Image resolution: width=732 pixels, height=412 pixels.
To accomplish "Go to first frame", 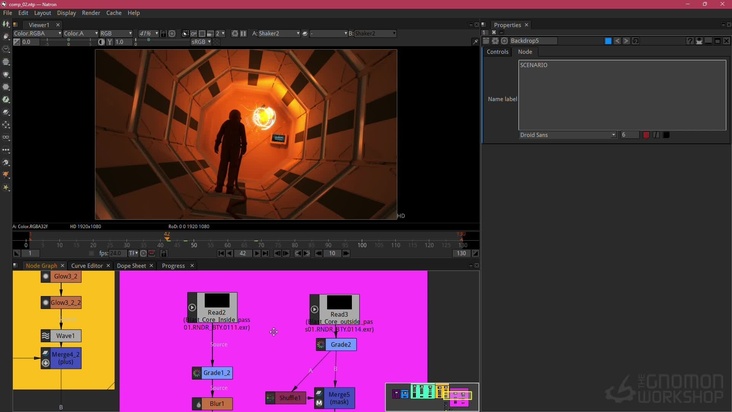I will (x=221, y=253).
